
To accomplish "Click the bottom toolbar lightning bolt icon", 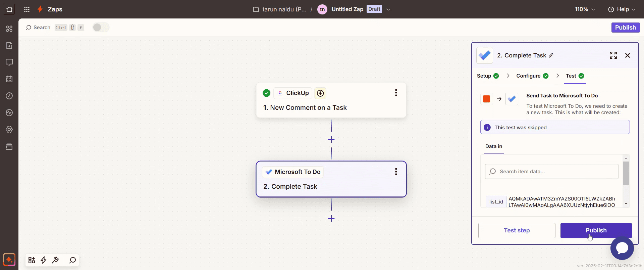I will point(44,260).
